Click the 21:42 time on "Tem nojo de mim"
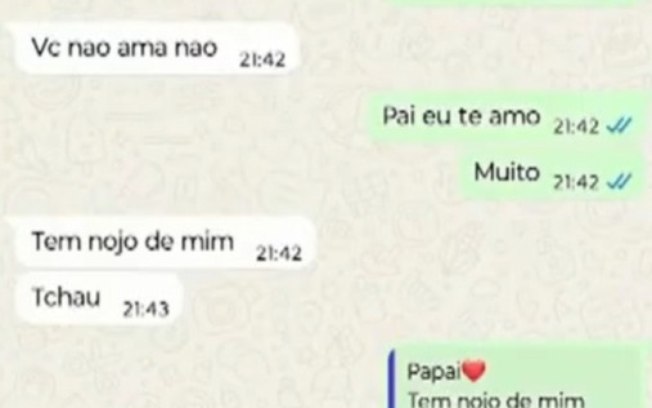Image resolution: width=652 pixels, height=408 pixels. (279, 253)
